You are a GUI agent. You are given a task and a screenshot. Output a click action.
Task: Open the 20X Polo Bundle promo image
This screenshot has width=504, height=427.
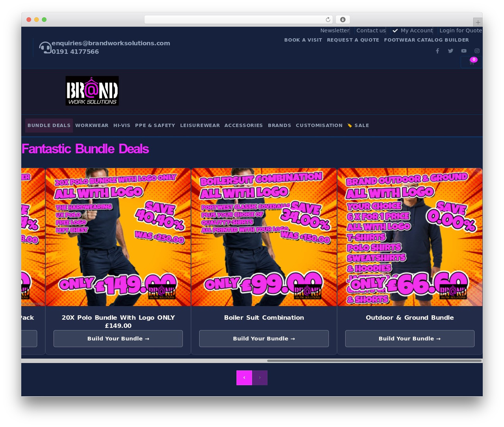(118, 237)
